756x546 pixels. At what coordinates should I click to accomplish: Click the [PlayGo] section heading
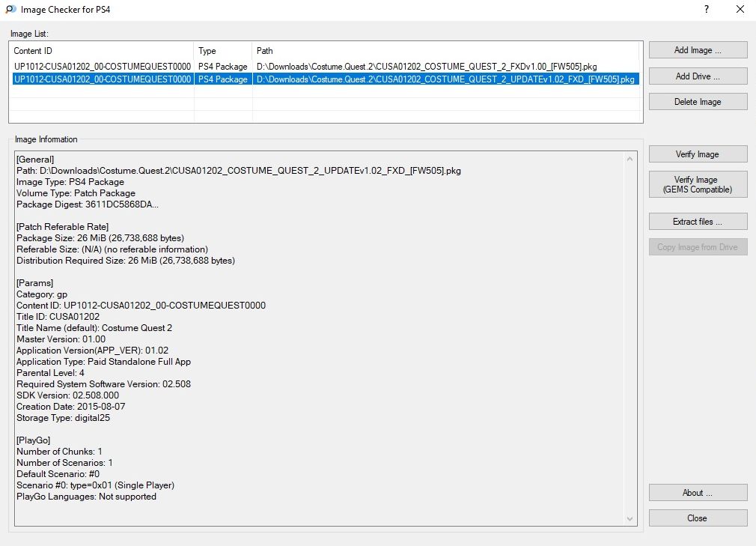click(x=33, y=440)
